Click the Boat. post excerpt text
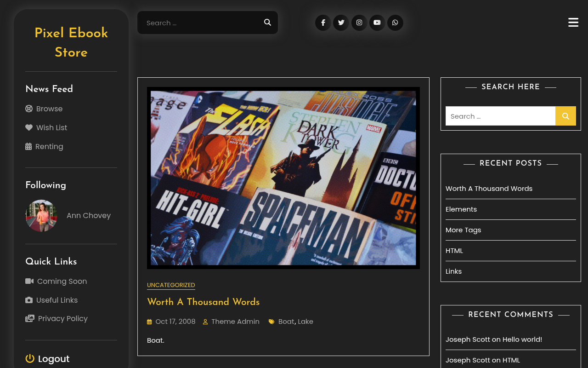Viewport: 588px width, 368px height. pyautogui.click(x=156, y=340)
